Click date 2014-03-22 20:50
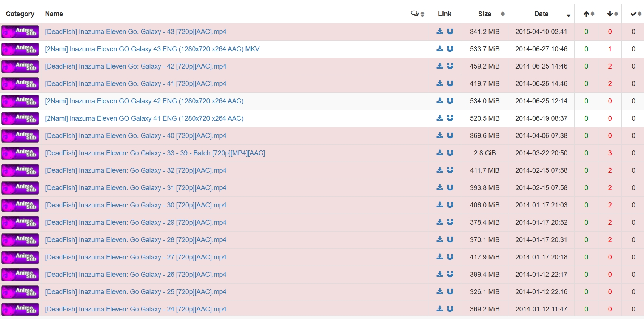The width and height of the screenshot is (644, 319). tap(541, 153)
